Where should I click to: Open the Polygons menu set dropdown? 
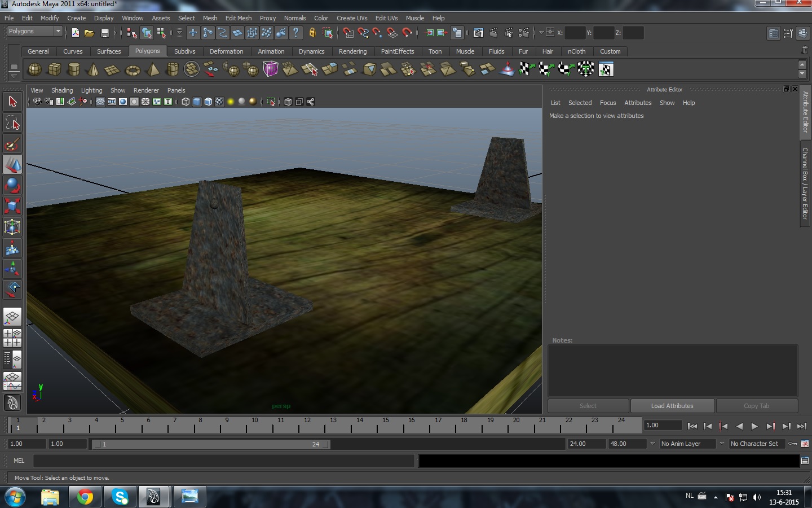coord(34,32)
